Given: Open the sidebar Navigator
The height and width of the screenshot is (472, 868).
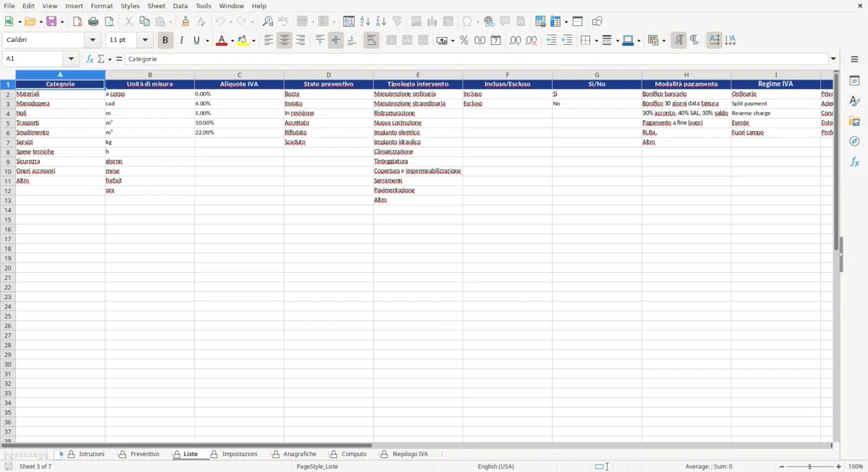Looking at the screenshot, I should tap(854, 141).
